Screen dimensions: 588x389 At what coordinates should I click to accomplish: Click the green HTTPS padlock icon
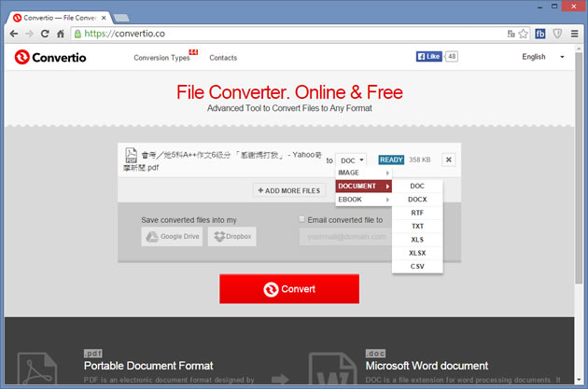pyautogui.click(x=77, y=34)
